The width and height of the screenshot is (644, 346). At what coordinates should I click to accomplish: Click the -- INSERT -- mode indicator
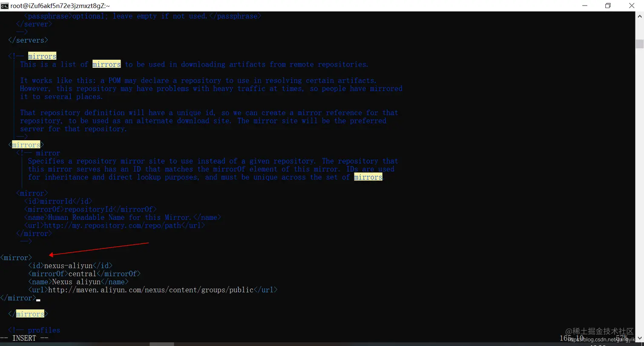tap(24, 338)
